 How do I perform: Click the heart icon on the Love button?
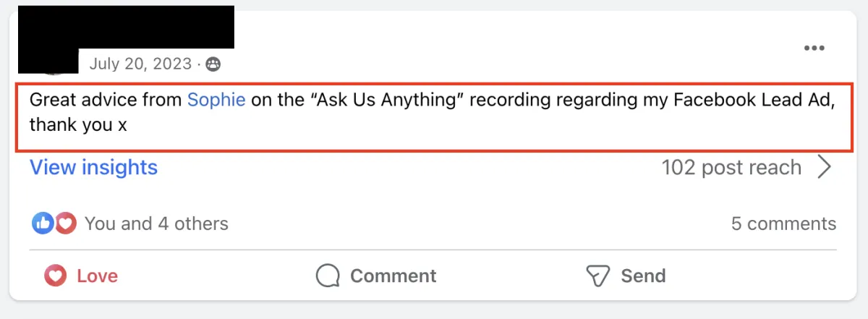tap(55, 276)
